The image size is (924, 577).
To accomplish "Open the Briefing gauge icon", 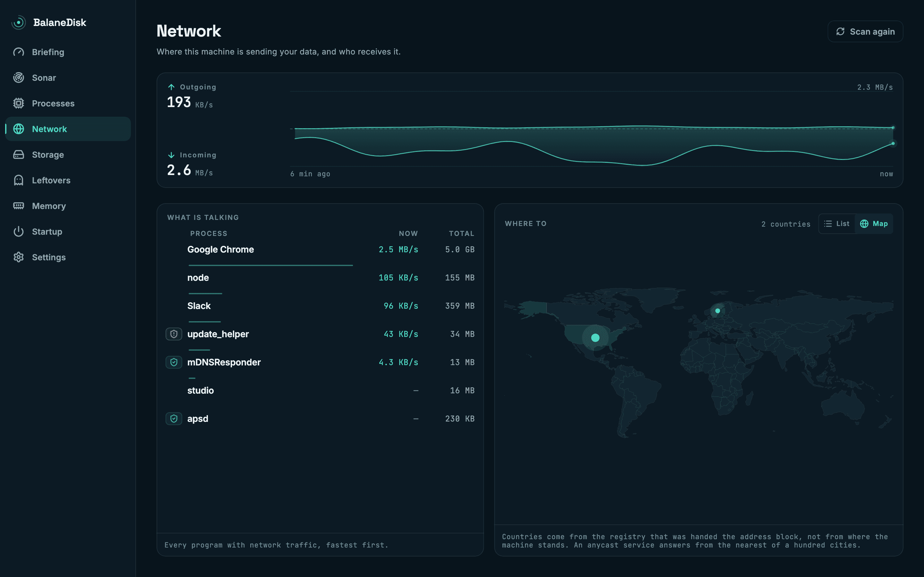I will pyautogui.click(x=18, y=52).
